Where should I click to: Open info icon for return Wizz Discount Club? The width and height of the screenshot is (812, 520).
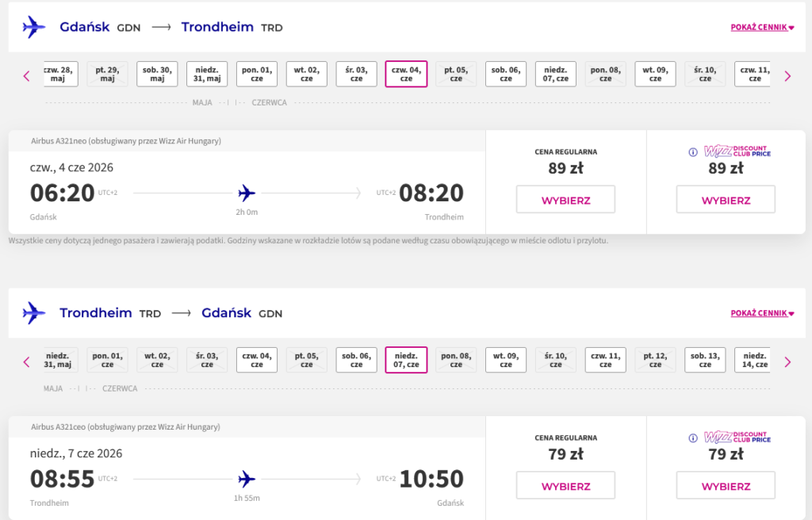[x=692, y=438]
